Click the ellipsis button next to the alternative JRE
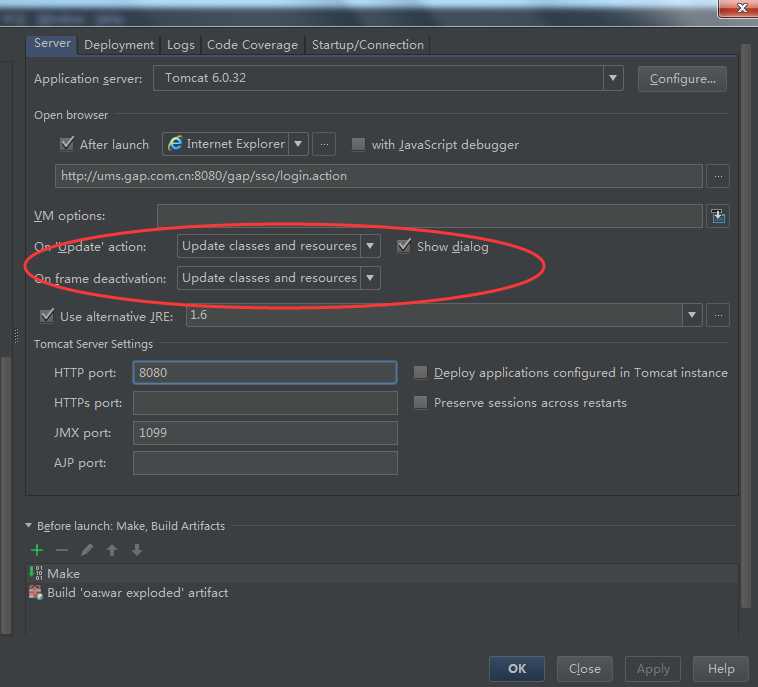This screenshot has width=758, height=687. (x=718, y=315)
